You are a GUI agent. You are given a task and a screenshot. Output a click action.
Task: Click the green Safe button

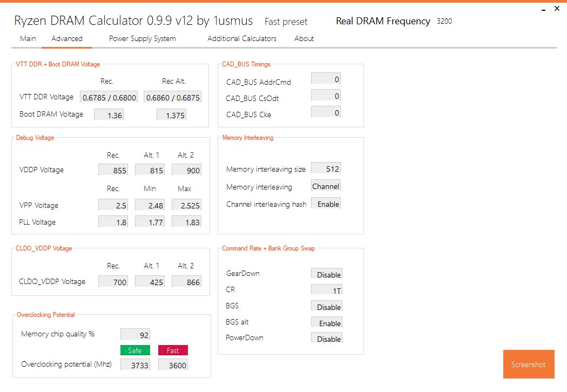135,350
